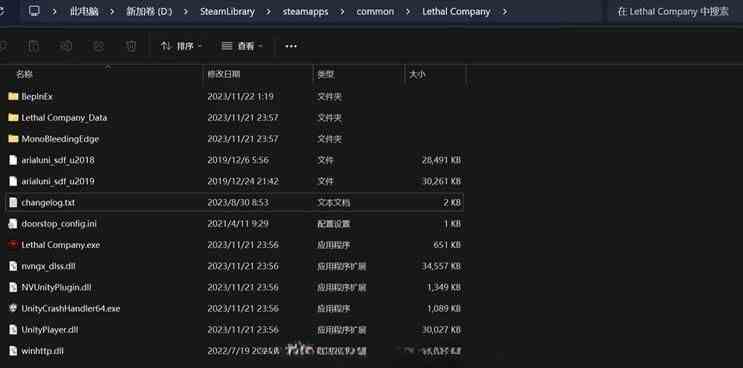
Task: Select the UnityCrashHandler64.exe icon
Action: pos(13,308)
